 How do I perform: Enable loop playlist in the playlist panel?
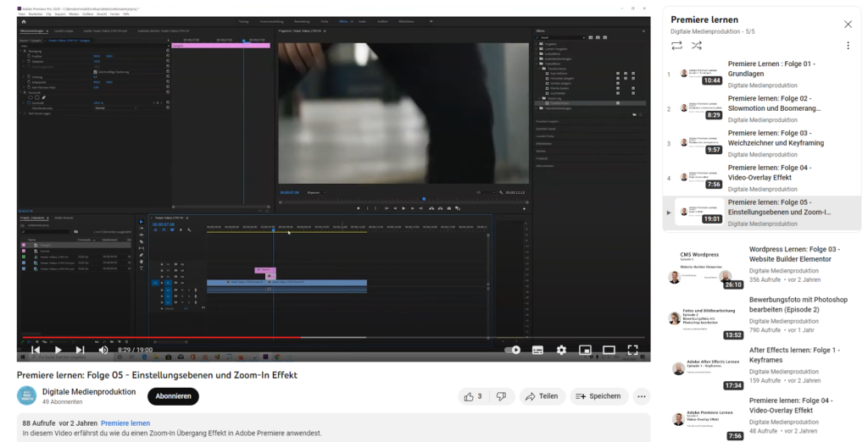pyautogui.click(x=676, y=46)
